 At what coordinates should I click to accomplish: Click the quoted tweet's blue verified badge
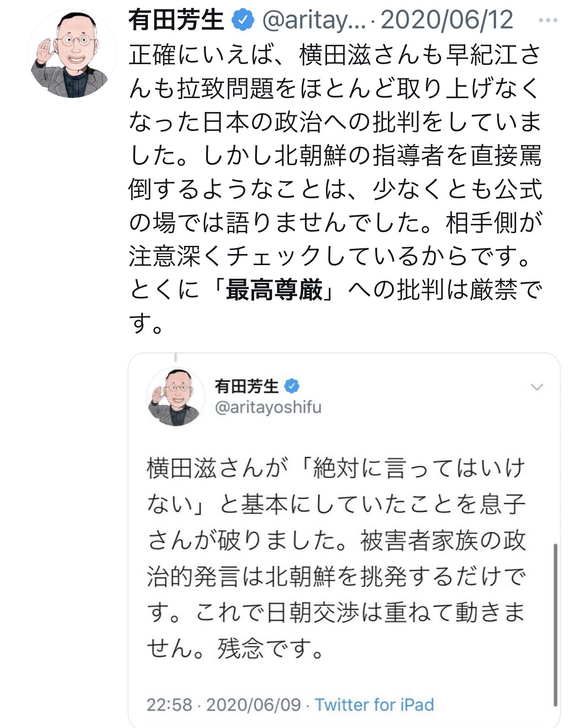292,386
